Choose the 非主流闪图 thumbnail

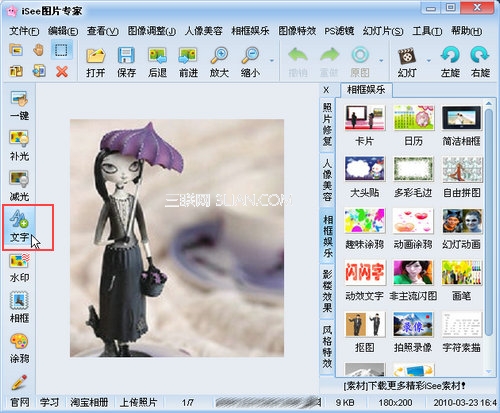(413, 272)
